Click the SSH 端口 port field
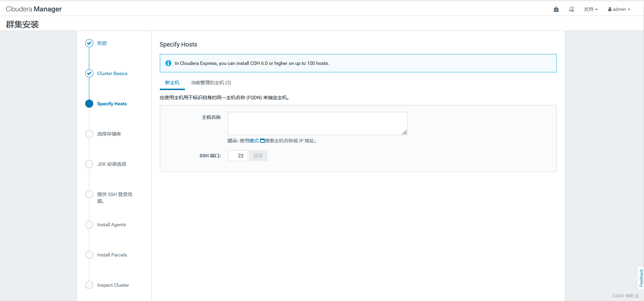This screenshot has height=301, width=644. click(238, 156)
